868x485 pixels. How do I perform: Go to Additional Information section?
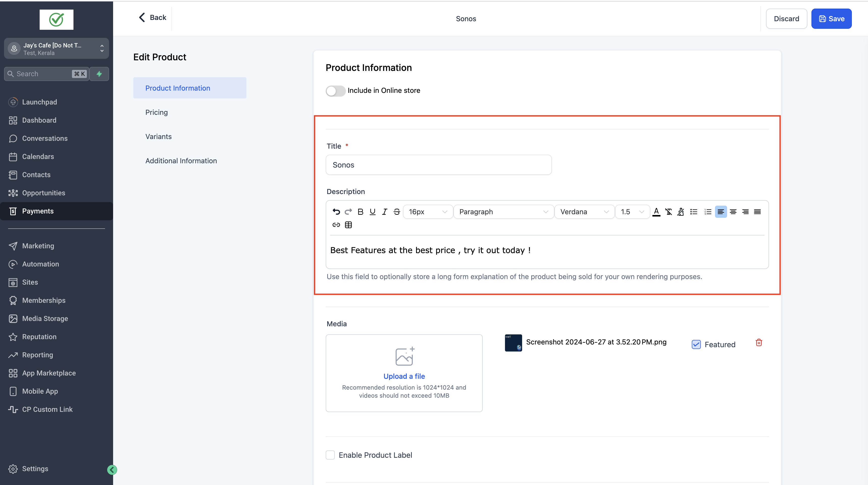point(181,161)
